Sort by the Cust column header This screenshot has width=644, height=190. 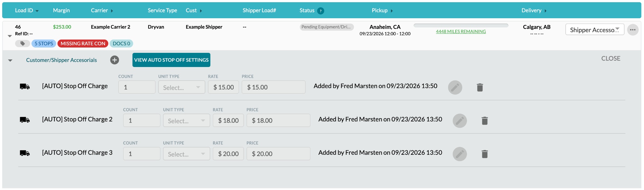pyautogui.click(x=194, y=10)
